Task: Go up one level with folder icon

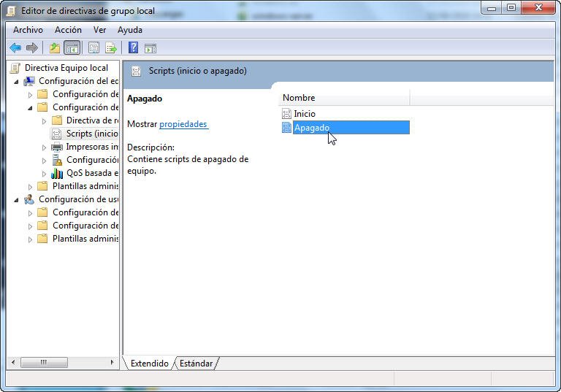Action: 54,47
